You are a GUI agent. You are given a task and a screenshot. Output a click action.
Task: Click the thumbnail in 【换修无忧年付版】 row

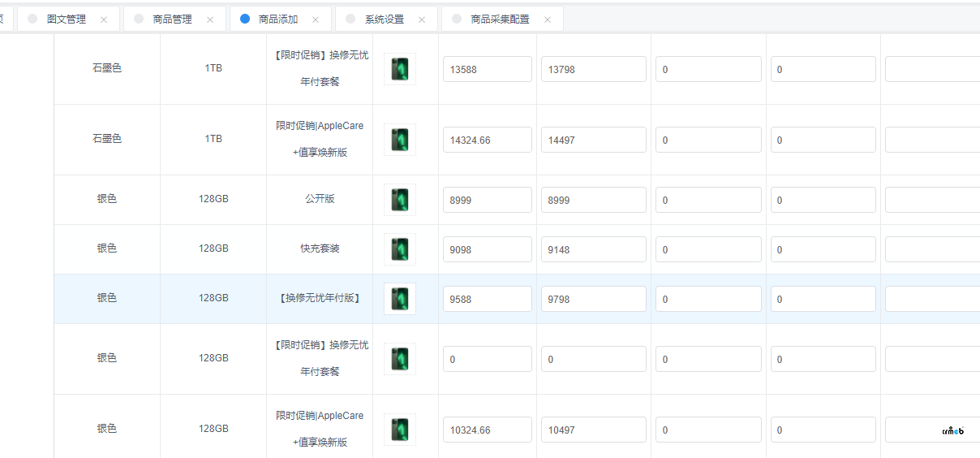click(400, 299)
